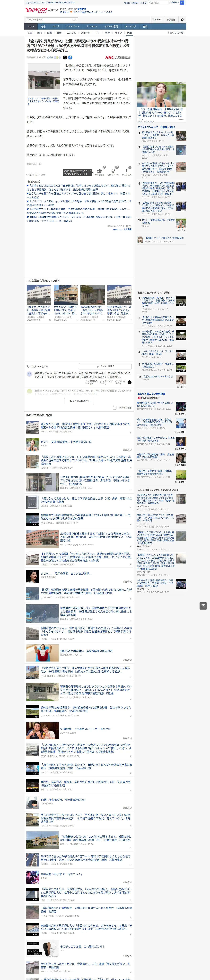This screenshot has height=980, width=210.
Task: Select the 有料 tab
Action: pos(145,27)
